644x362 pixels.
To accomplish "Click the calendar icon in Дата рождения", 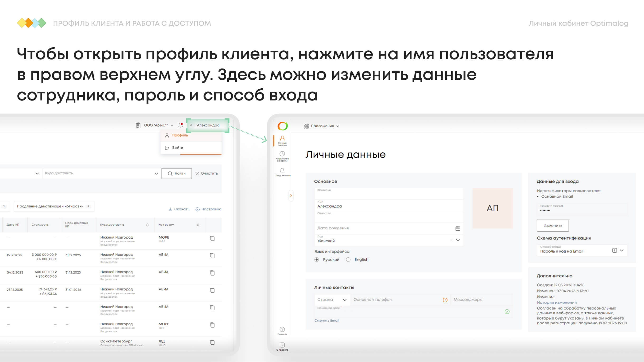I will (458, 228).
